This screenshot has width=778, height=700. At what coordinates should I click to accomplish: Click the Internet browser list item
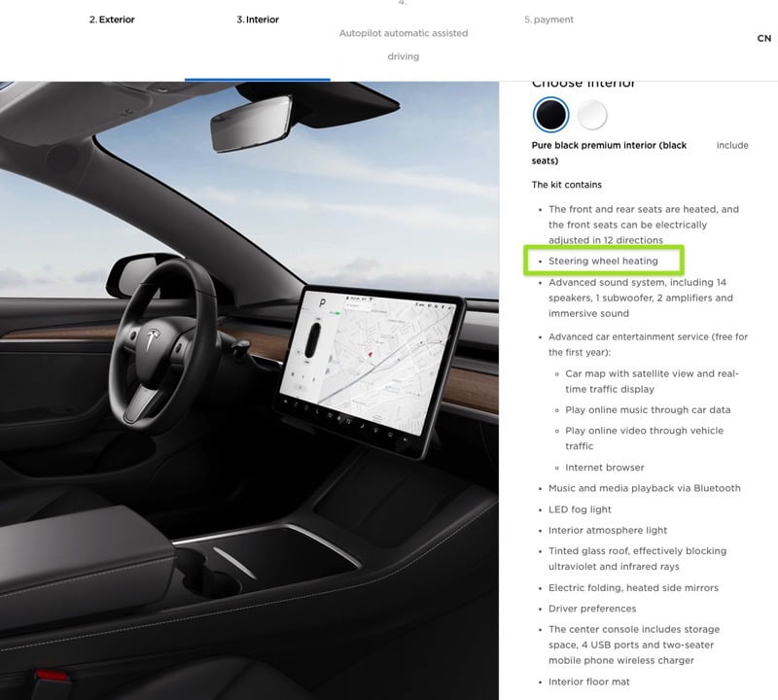point(605,468)
